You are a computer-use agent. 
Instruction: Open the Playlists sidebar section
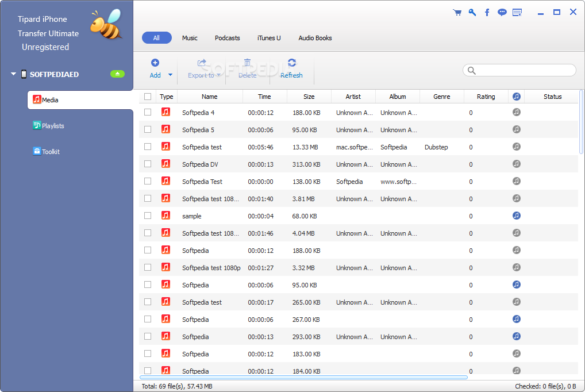click(48, 126)
